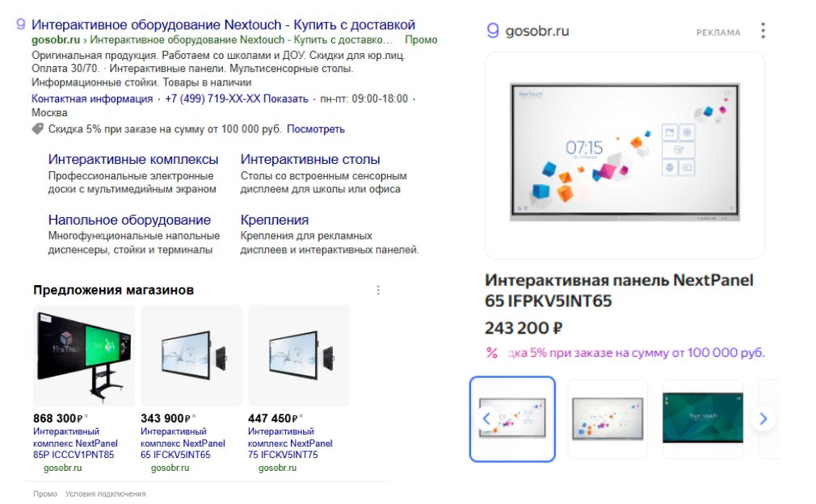This screenshot has width=816, height=504.
Task: Open the Крепления sitelink
Action: pyautogui.click(x=274, y=220)
